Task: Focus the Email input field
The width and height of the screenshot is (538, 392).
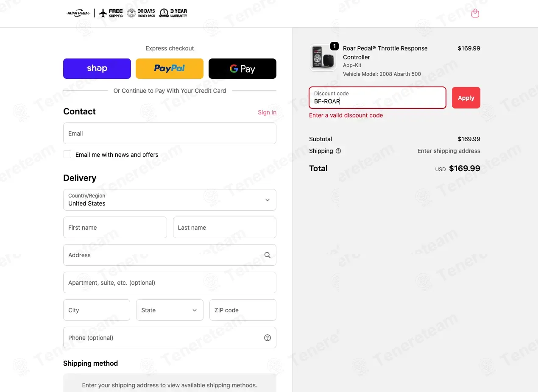Action: point(170,133)
